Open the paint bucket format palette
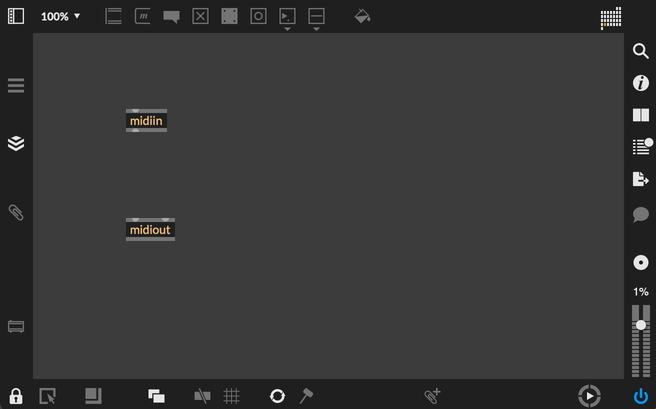The image size is (656, 409). click(362, 16)
